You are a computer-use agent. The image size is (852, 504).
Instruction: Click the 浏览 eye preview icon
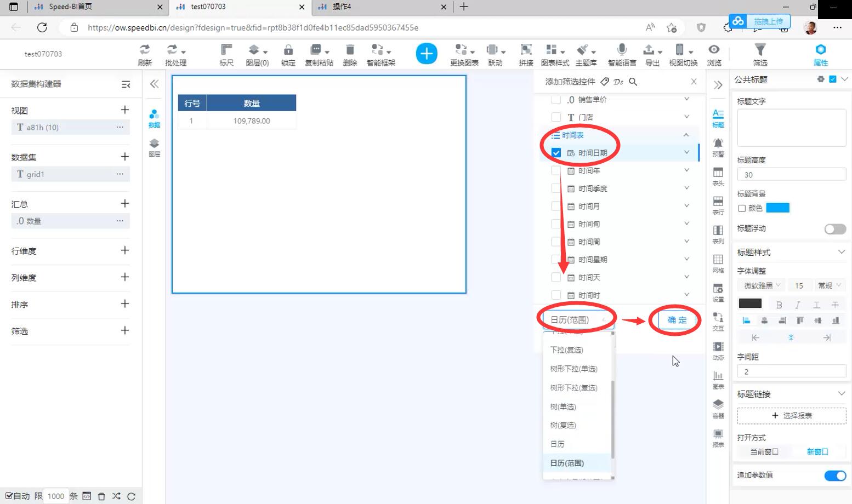point(714,50)
